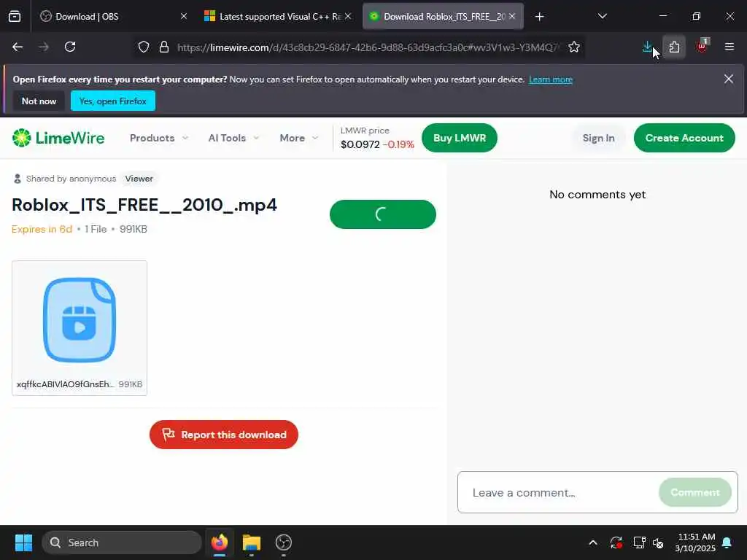Expand the Products dropdown menu
747x560 pixels.
(x=159, y=138)
